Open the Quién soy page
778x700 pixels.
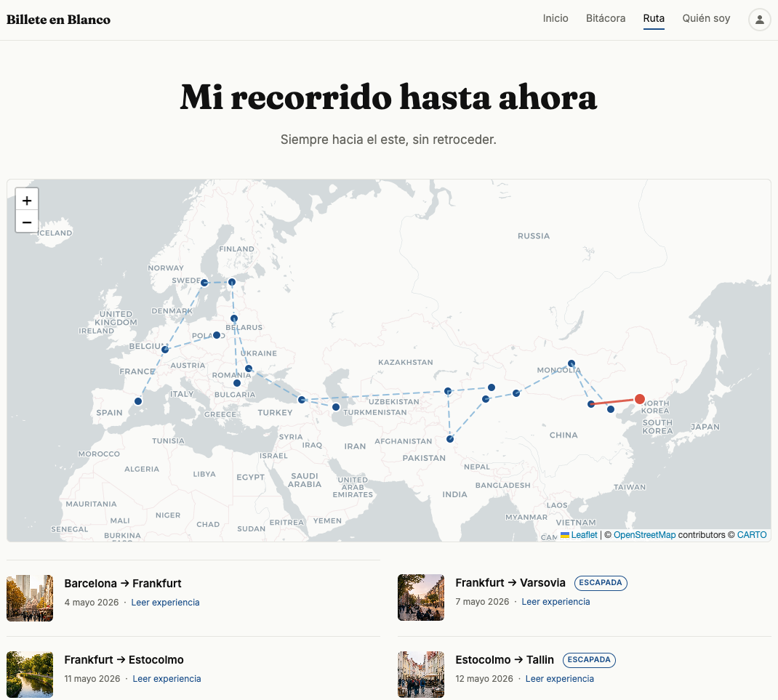click(706, 18)
